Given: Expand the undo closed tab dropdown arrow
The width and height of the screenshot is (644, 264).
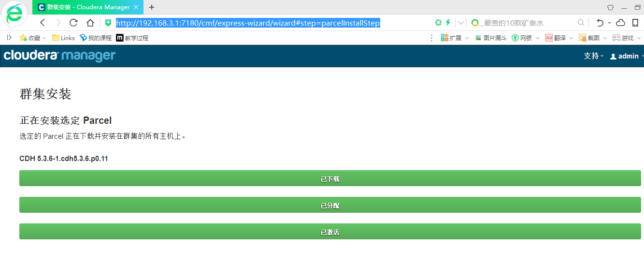Looking at the screenshot, I should tap(609, 23).
